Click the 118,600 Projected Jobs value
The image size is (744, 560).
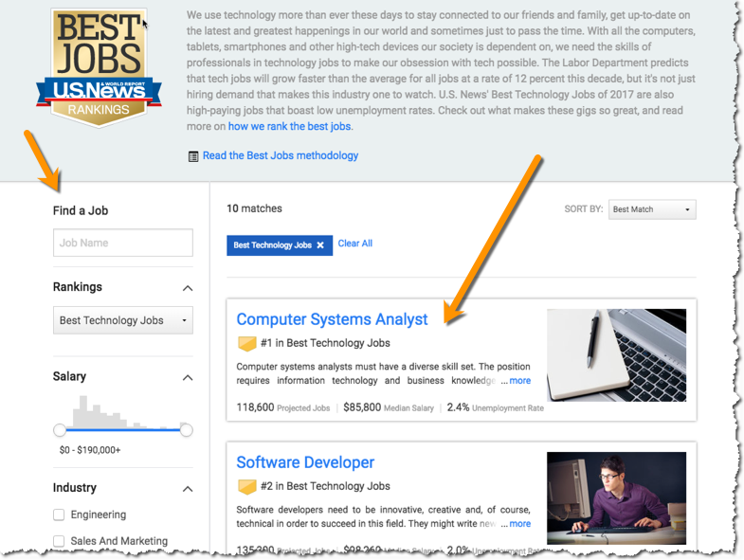point(255,407)
